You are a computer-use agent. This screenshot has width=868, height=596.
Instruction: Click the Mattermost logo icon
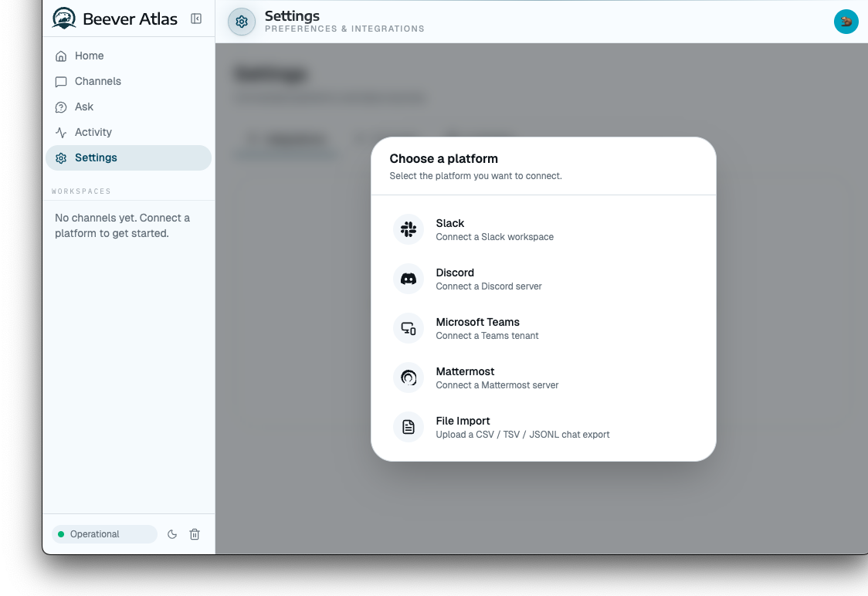(x=409, y=378)
